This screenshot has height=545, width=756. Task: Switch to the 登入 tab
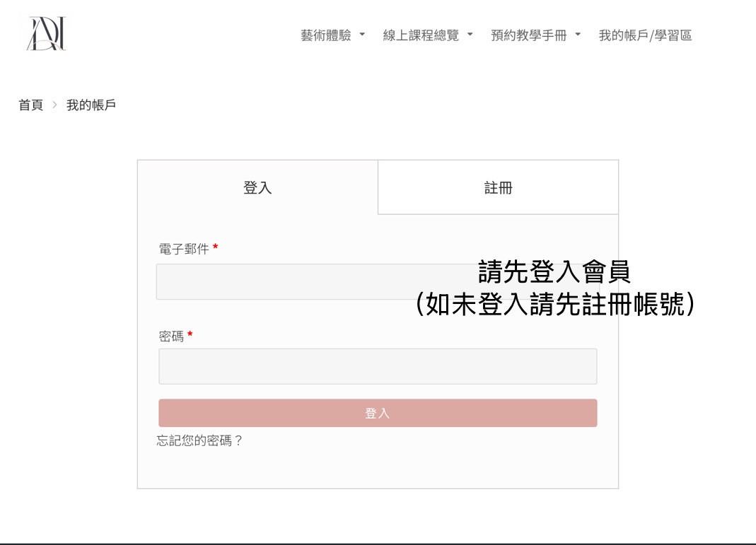click(x=257, y=188)
